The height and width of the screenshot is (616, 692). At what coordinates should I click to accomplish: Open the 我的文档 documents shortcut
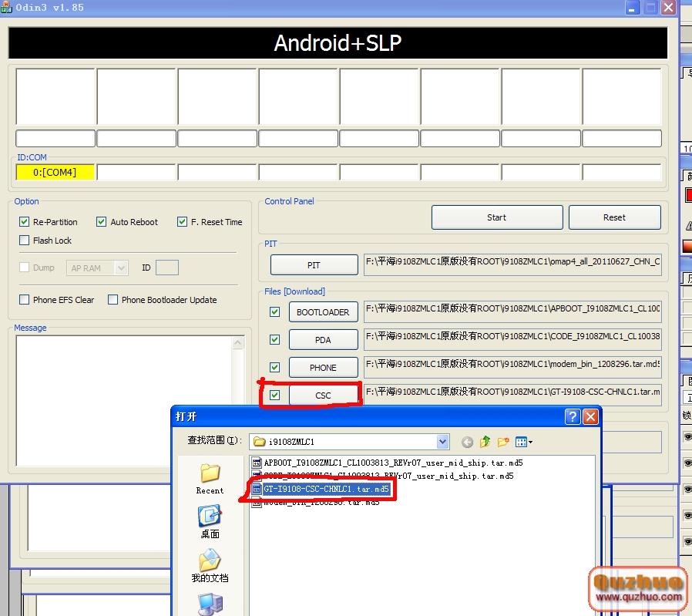pyautogui.click(x=210, y=566)
